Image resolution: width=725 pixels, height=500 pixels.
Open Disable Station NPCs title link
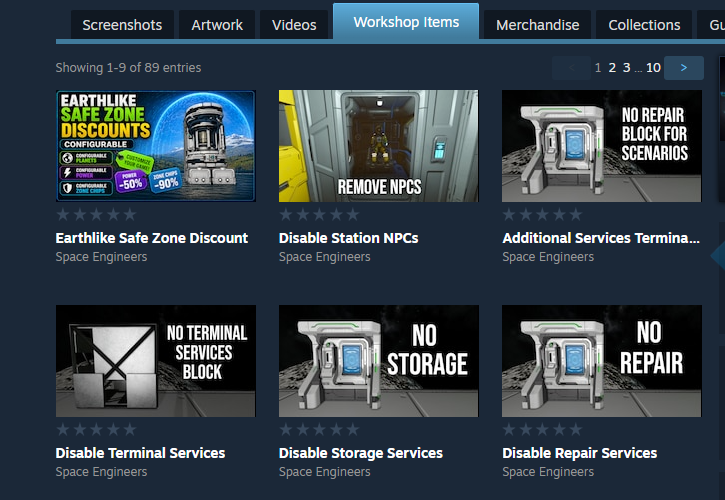349,238
